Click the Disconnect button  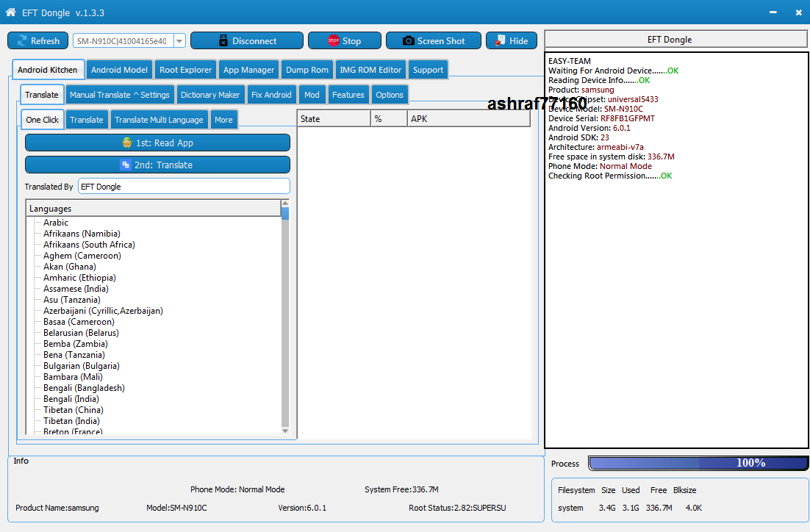pos(247,41)
